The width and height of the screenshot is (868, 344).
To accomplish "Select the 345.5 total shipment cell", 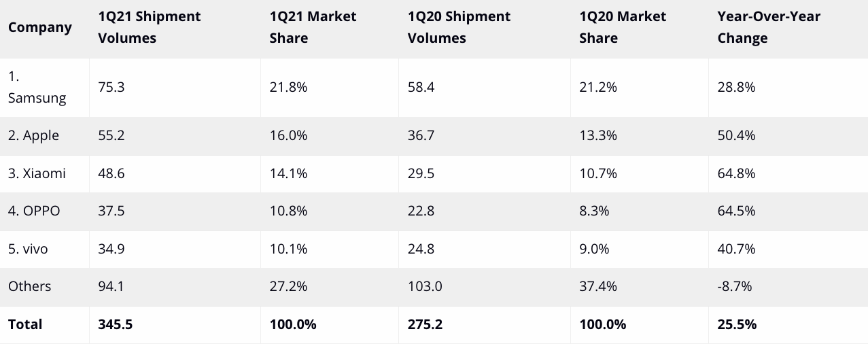I will pos(115,324).
